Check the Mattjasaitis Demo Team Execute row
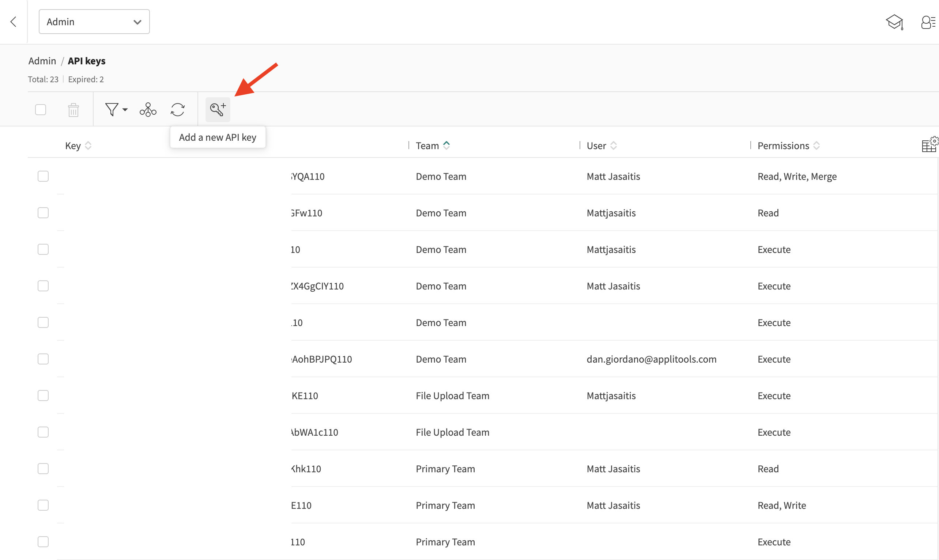This screenshot has width=939, height=560. coord(43,249)
